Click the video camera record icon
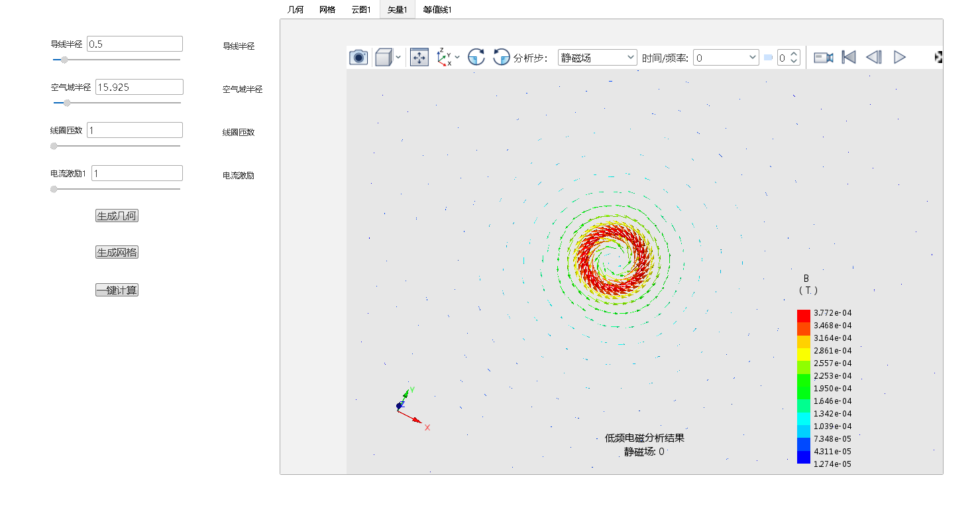Screen dimensions: 980x514 pyautogui.click(x=824, y=58)
